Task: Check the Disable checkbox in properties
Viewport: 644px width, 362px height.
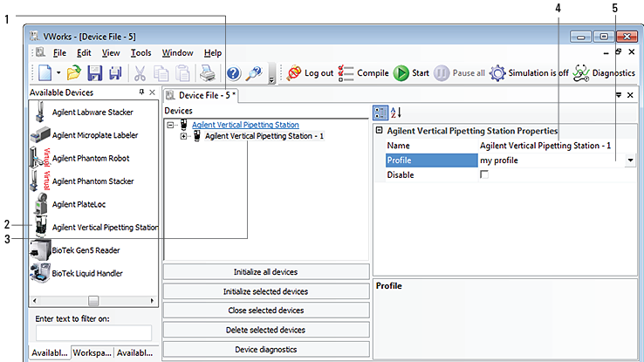Action: [484, 175]
